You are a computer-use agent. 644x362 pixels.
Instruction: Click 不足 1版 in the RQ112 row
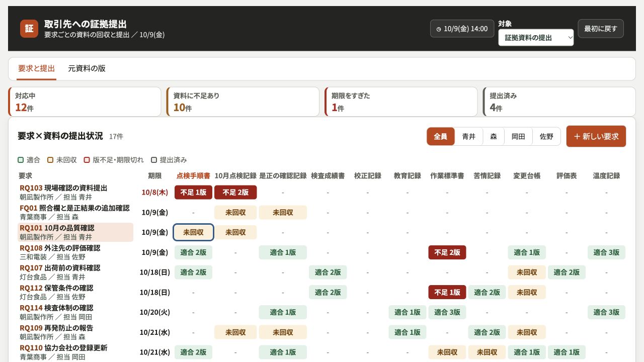(x=447, y=292)
